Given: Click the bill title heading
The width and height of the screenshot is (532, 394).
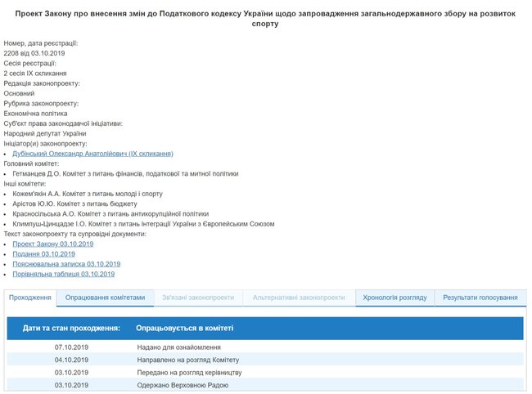Looking at the screenshot, I should pos(265,19).
